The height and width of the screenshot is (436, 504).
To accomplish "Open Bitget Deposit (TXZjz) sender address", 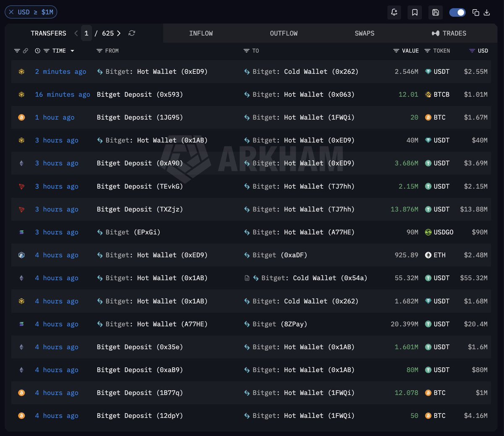I will pos(140,209).
